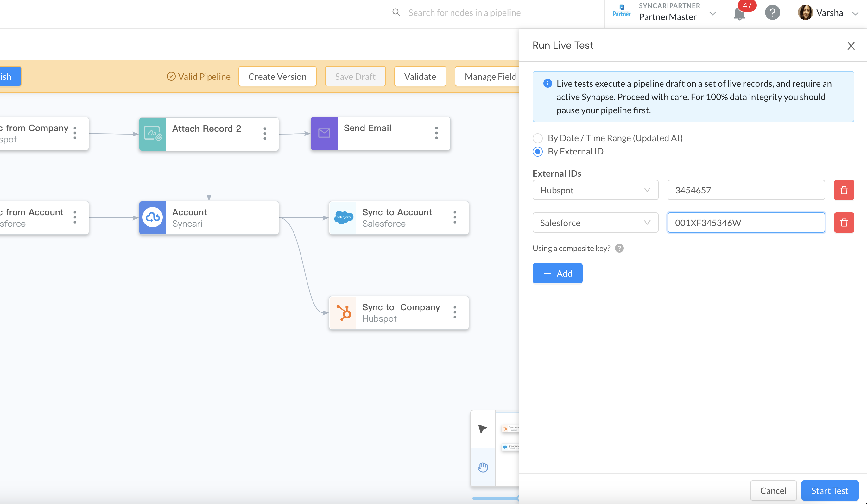Delete the Hubspot external ID row
Viewport: 867px width, 504px height.
pyautogui.click(x=844, y=190)
